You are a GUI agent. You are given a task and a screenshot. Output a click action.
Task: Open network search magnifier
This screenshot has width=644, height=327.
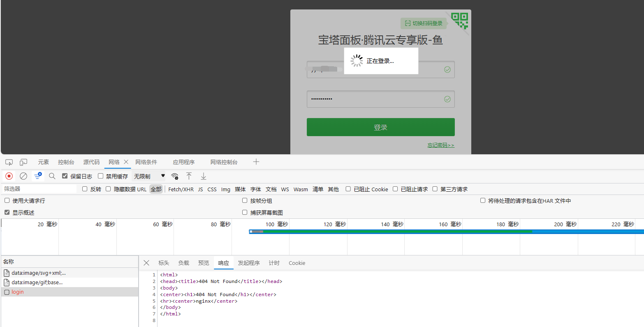pos(52,176)
